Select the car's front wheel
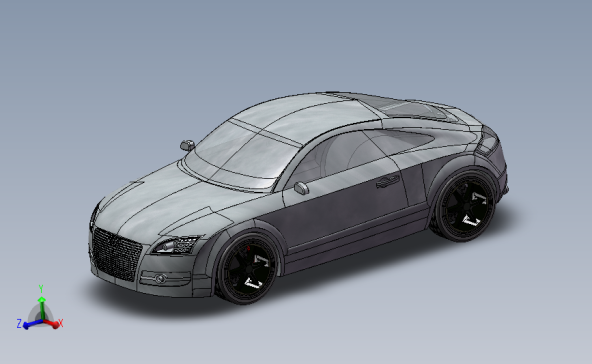The height and width of the screenshot is (364, 592). click(248, 268)
